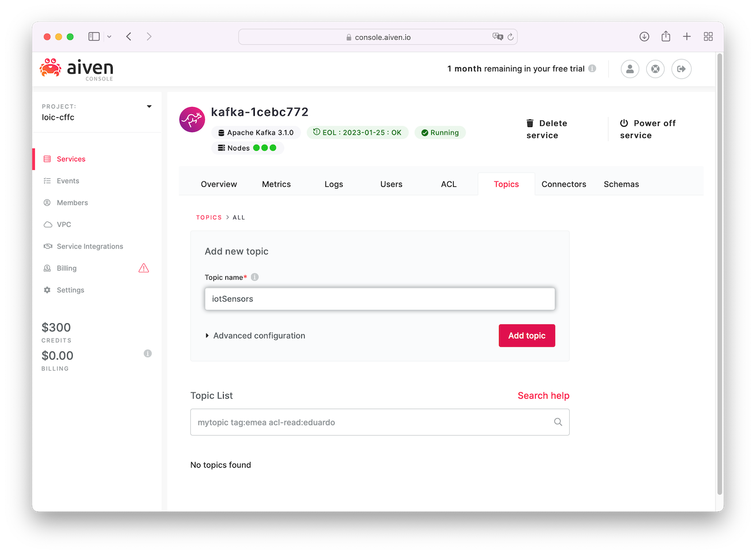Click the TOPICS breadcrumb link
The height and width of the screenshot is (554, 756).
pos(209,217)
